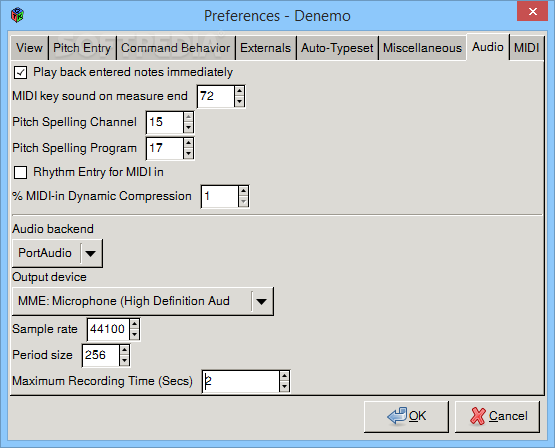The width and height of the screenshot is (555, 448).
Task: Select the Audio tab
Action: (x=488, y=47)
